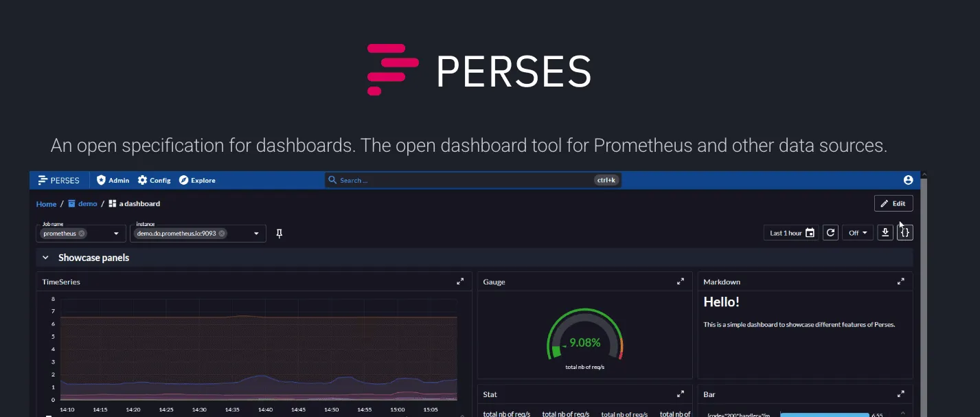Click the Edit dashboard button
Image resolution: width=980 pixels, height=417 pixels.
tap(893, 203)
